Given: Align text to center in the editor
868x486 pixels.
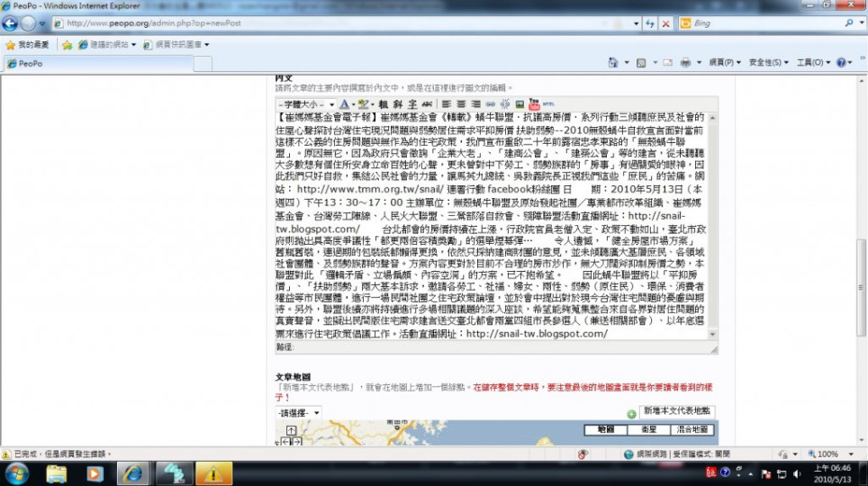Looking at the screenshot, I should [x=459, y=104].
